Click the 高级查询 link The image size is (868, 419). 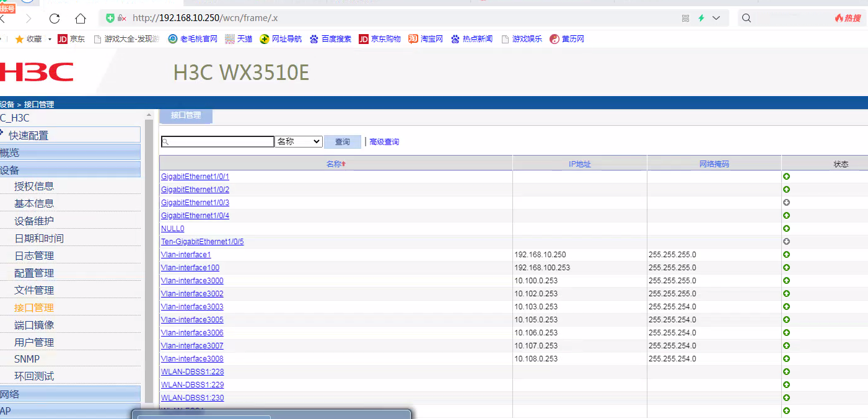coord(384,142)
